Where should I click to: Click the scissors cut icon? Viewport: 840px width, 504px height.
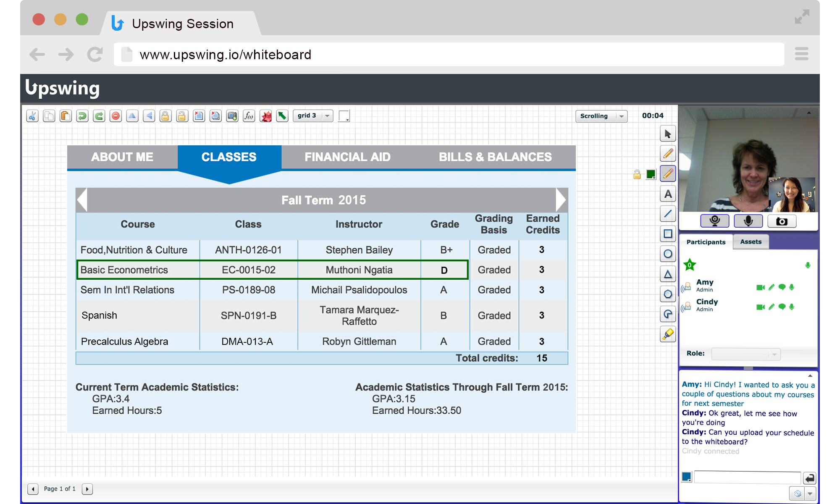pos(32,116)
